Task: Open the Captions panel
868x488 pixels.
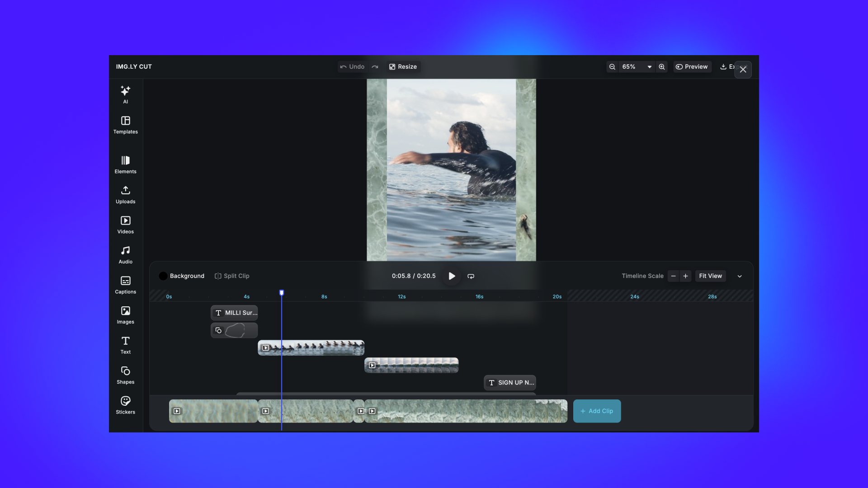Action: click(x=125, y=284)
